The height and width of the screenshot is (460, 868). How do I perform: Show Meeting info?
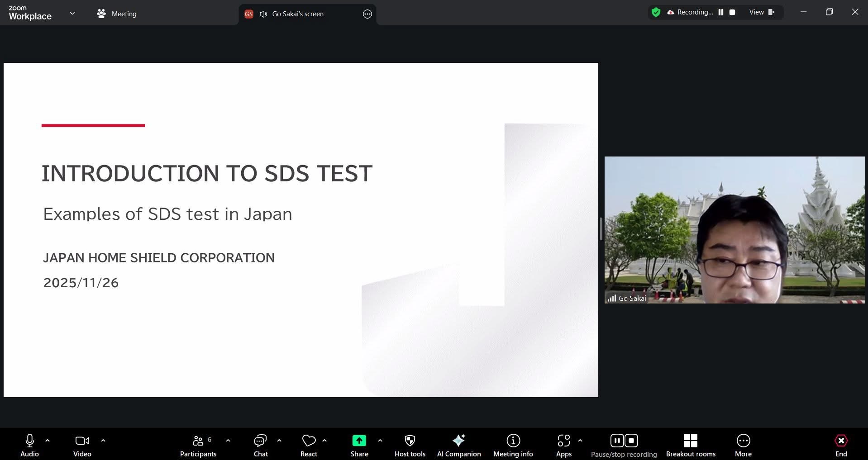513,446
